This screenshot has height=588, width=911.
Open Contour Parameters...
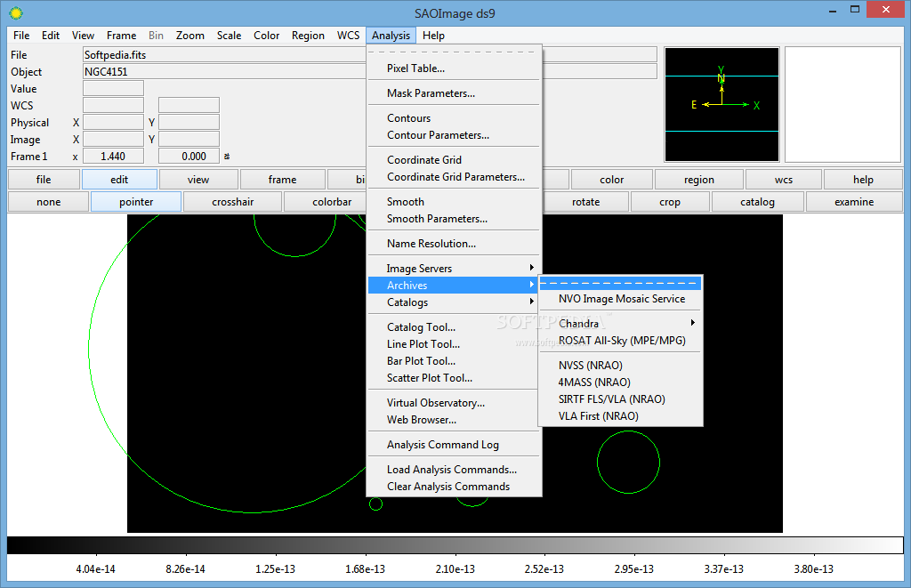455,135
